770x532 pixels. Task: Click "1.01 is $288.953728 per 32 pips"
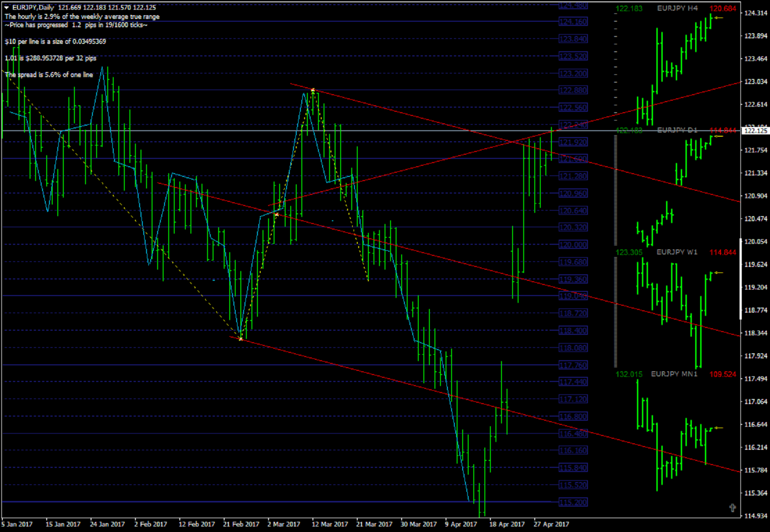pos(51,58)
